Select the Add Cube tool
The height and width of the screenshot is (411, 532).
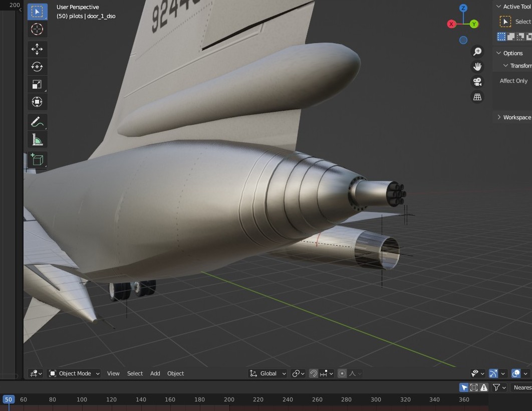[37, 159]
